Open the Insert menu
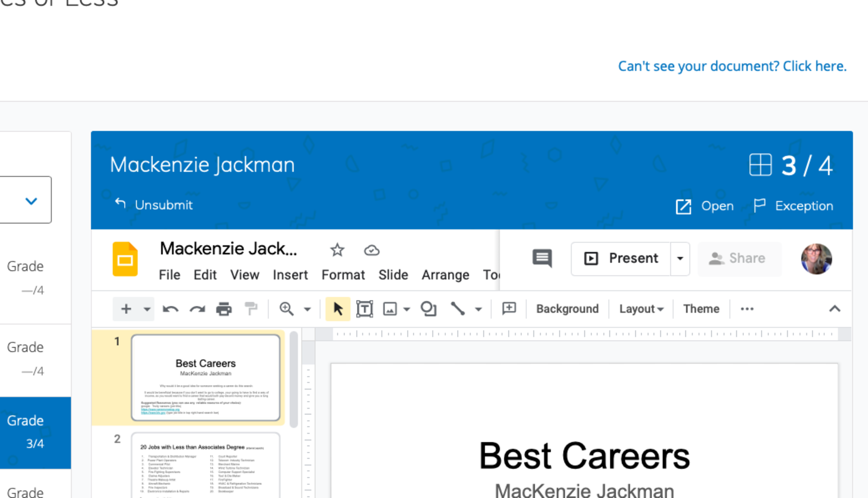 pos(290,275)
